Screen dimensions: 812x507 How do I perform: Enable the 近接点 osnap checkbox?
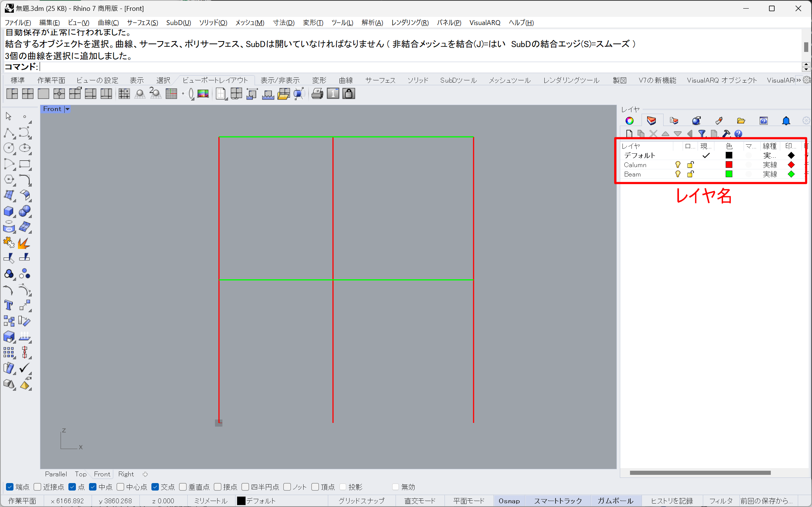coord(37,487)
